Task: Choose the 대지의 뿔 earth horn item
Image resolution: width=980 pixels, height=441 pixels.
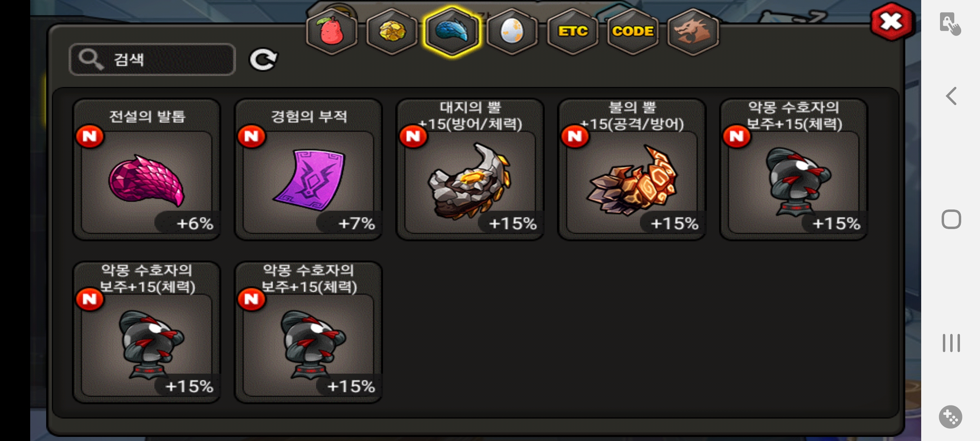Action: (470, 169)
